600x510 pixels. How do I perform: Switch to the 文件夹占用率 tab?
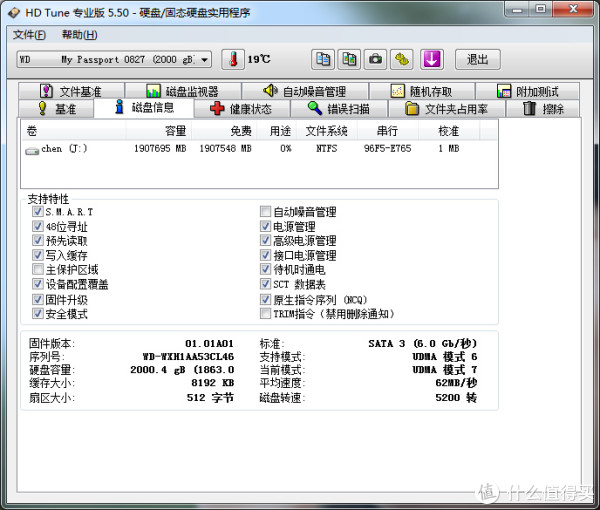pyautogui.click(x=447, y=109)
